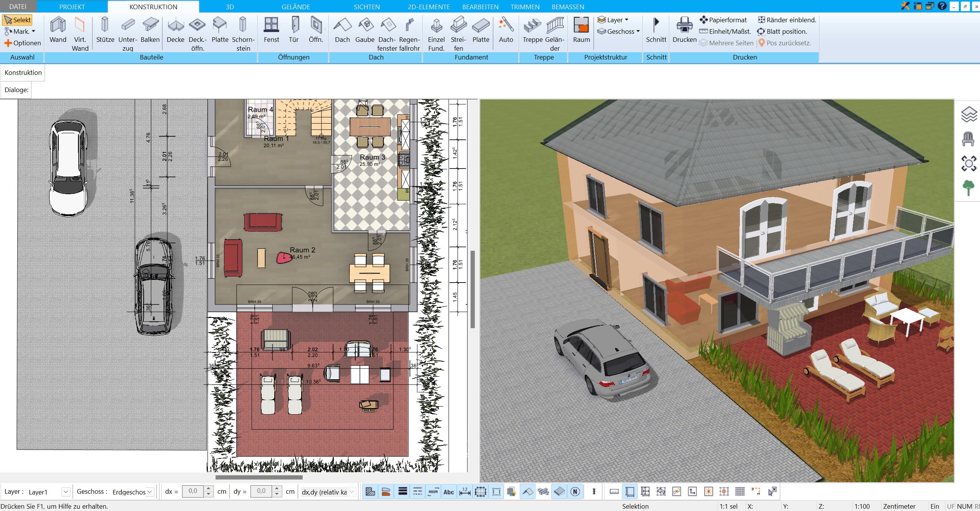Run the Auto roof wizard icon
The image size is (980, 511).
(506, 30)
